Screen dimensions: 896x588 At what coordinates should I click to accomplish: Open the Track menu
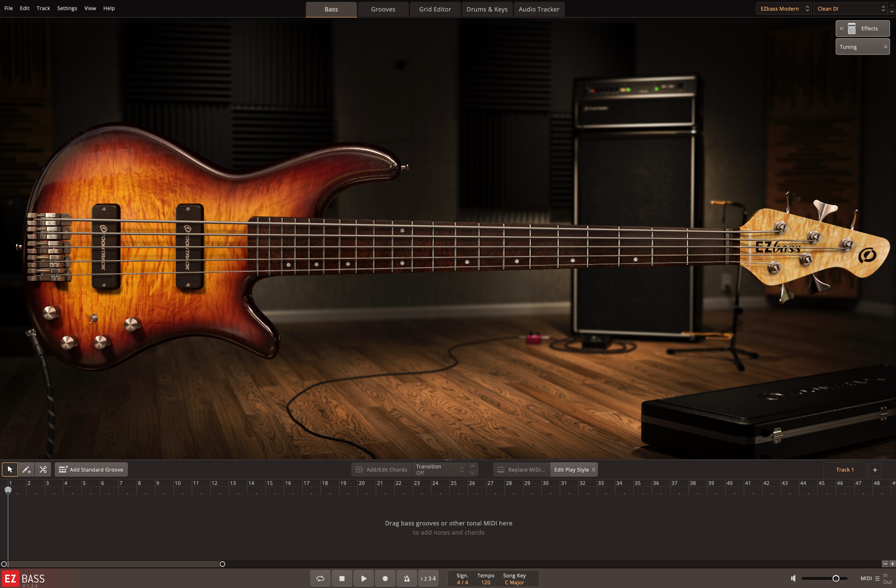click(x=43, y=8)
